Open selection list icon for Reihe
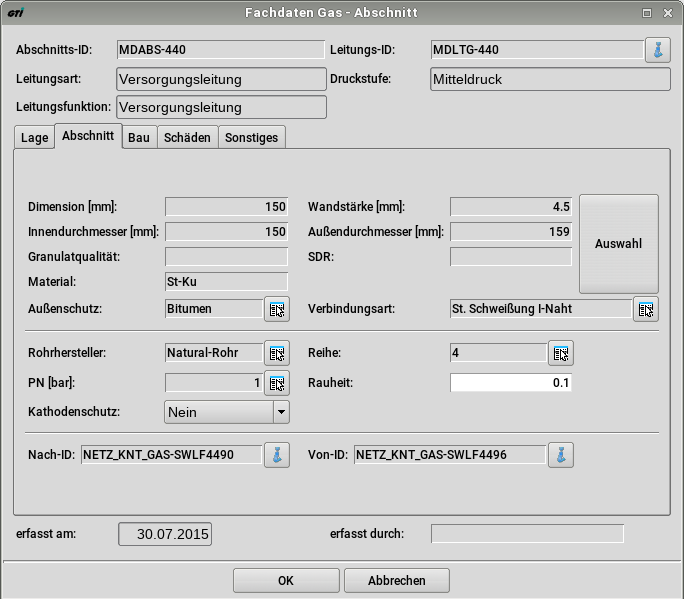Image resolution: width=684 pixels, height=599 pixels. [x=561, y=352]
